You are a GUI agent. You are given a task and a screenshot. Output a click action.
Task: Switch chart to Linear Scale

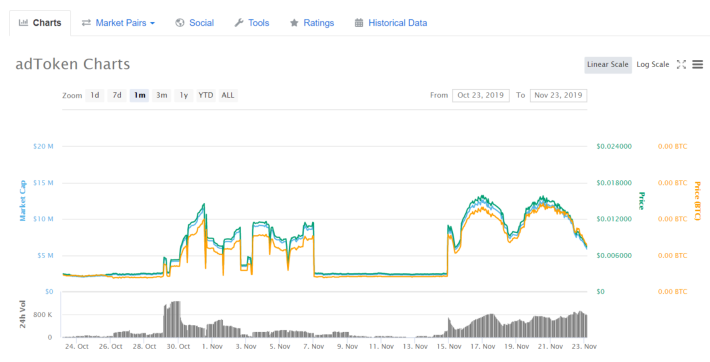pyautogui.click(x=608, y=64)
